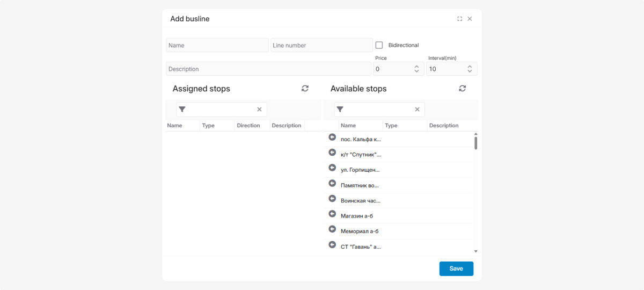
Task: Save the new busline
Action: tap(456, 269)
